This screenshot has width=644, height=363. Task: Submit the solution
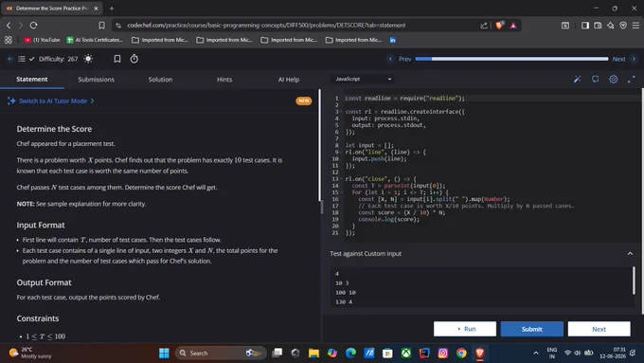pos(531,329)
